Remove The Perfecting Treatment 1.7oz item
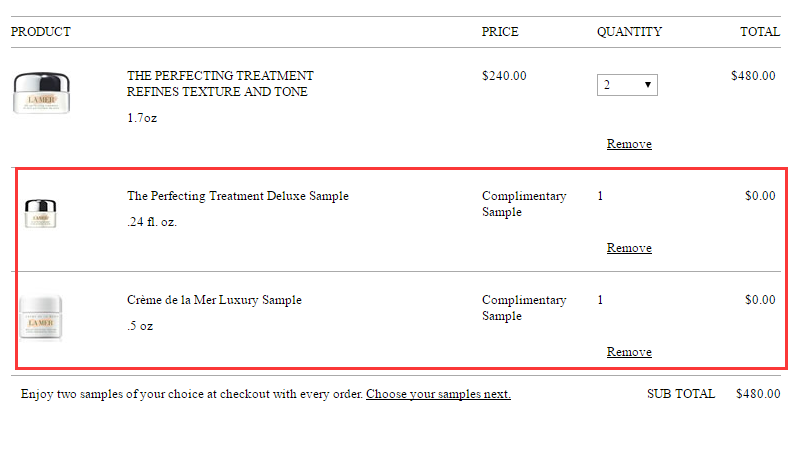The height and width of the screenshot is (457, 794). pos(629,144)
